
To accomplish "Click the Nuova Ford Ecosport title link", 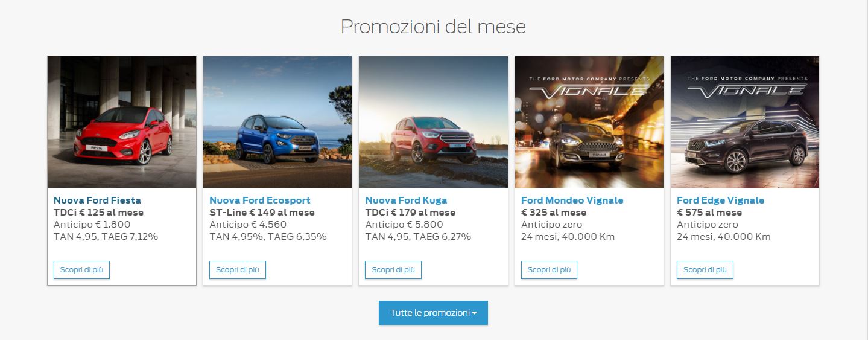I will point(260,200).
